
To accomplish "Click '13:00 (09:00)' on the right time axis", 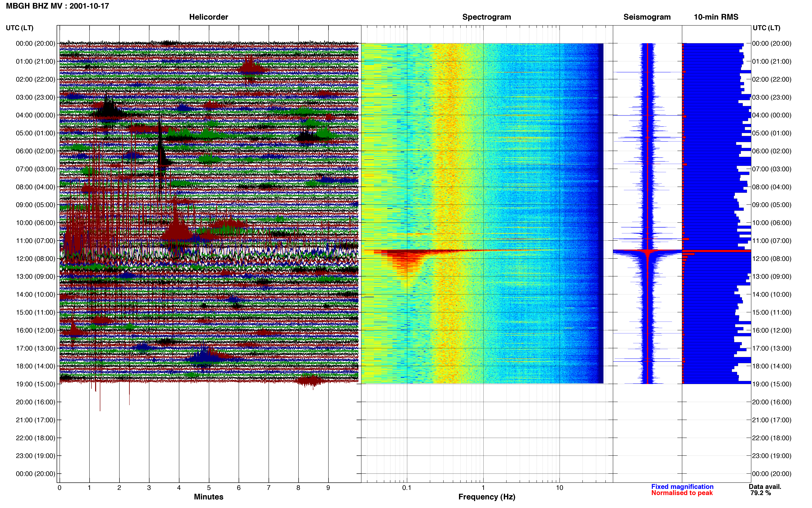I will coord(772,277).
